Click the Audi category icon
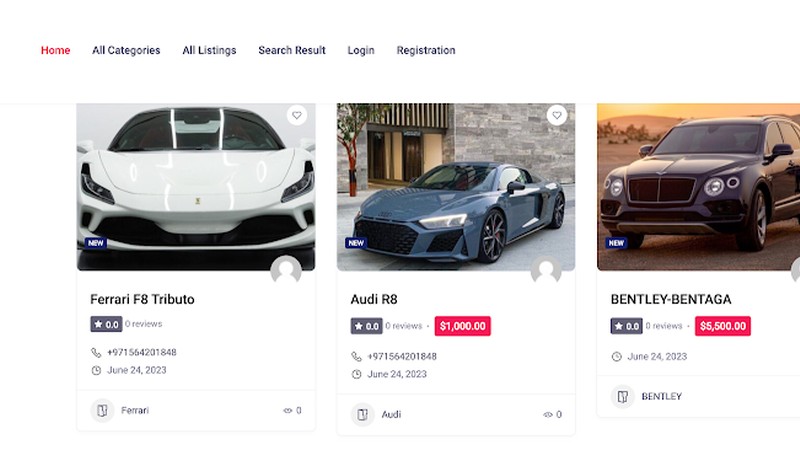Image resolution: width=800 pixels, height=450 pixels. click(363, 414)
